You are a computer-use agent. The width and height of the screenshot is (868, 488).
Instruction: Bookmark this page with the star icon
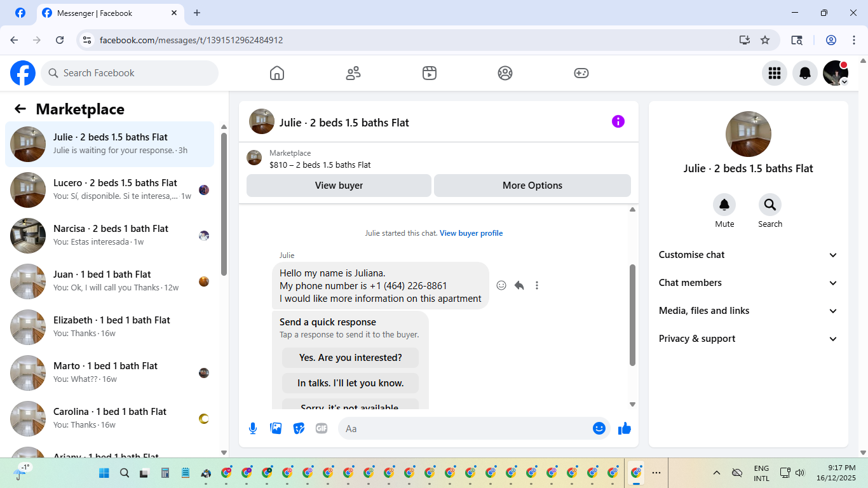click(x=765, y=40)
